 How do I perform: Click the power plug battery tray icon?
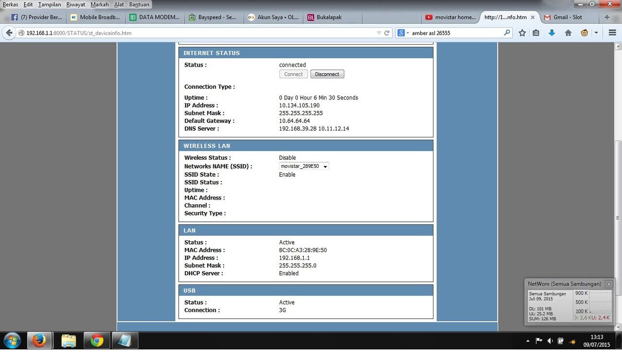point(561,341)
